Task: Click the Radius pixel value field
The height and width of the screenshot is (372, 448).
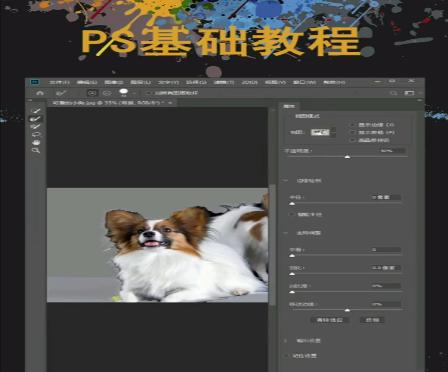Action: pos(386,197)
